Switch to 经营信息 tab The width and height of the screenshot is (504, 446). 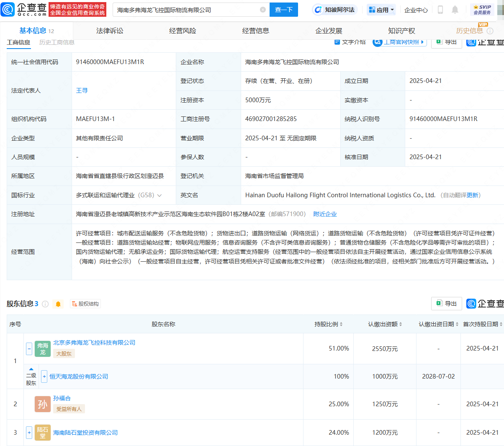point(256,31)
